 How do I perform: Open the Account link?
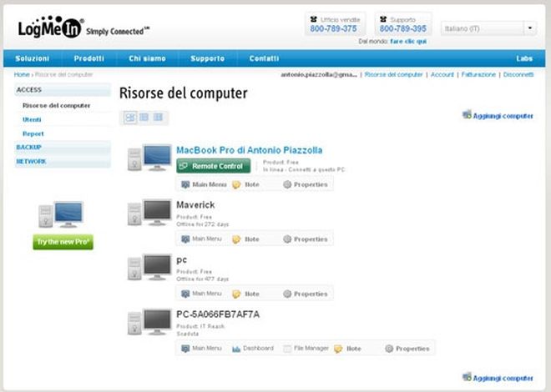(x=442, y=74)
